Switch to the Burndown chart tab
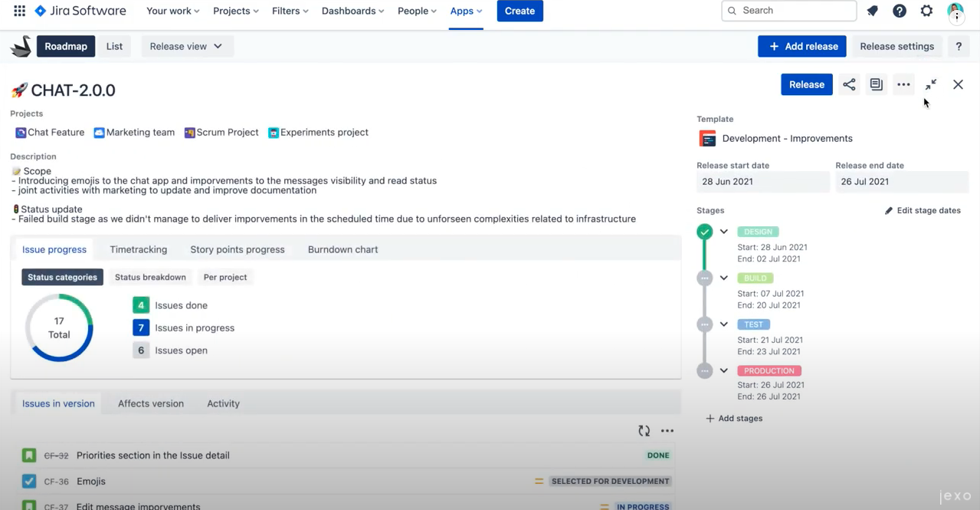This screenshot has height=510, width=980. pyautogui.click(x=343, y=249)
